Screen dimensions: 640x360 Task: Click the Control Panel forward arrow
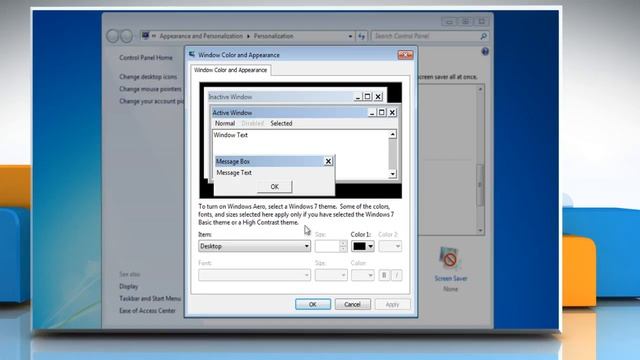coord(127,36)
